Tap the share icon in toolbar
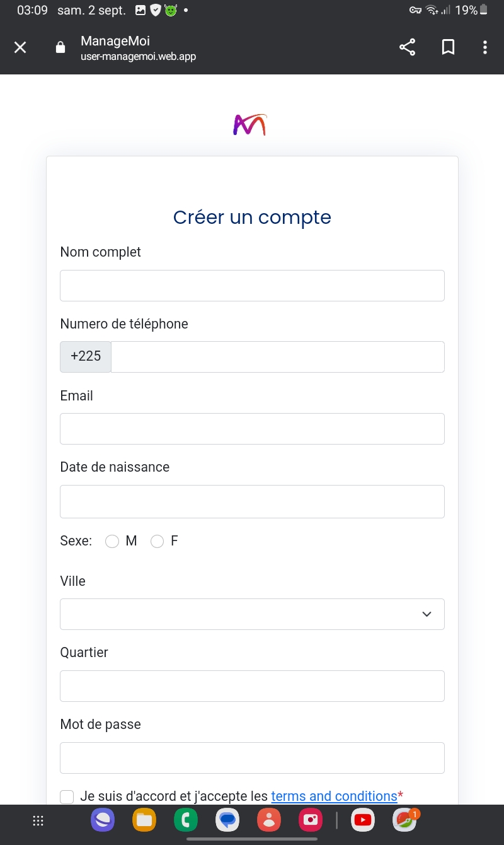 (408, 47)
